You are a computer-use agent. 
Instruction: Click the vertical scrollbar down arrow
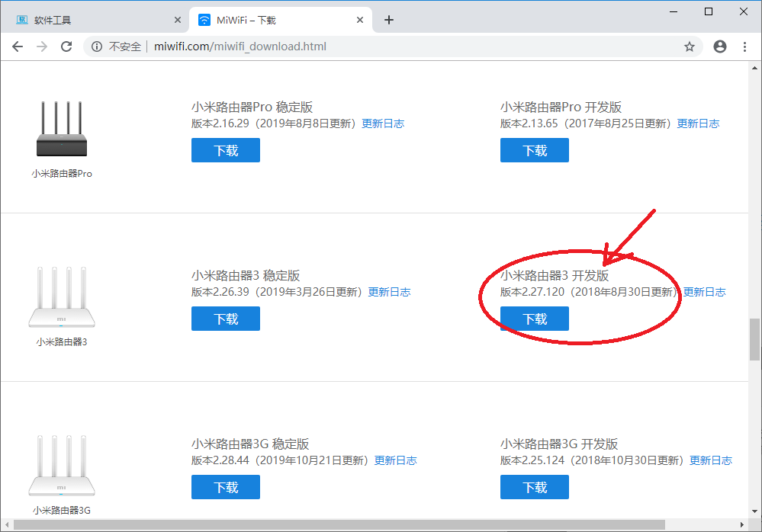(754, 511)
